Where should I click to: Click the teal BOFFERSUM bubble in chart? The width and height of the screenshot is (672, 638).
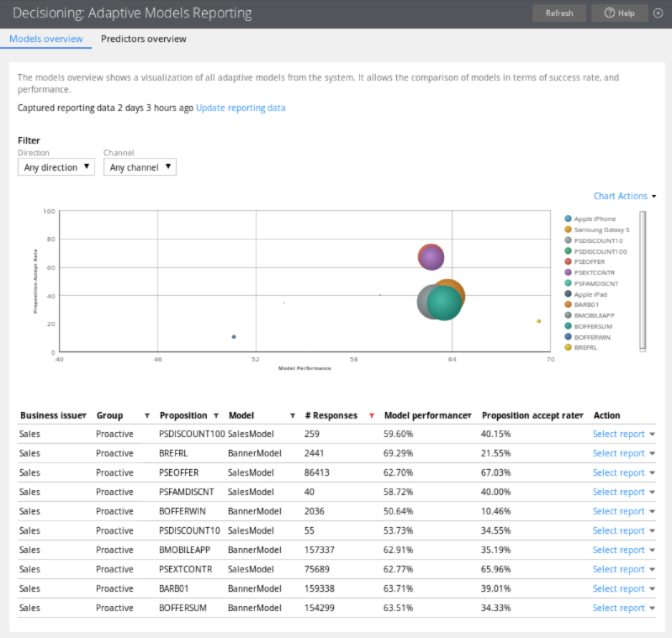(444, 303)
